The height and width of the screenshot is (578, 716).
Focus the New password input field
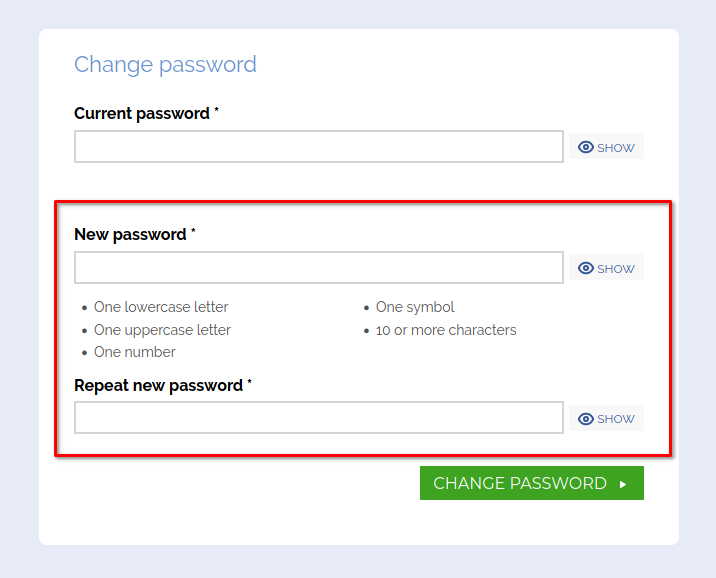coord(318,268)
